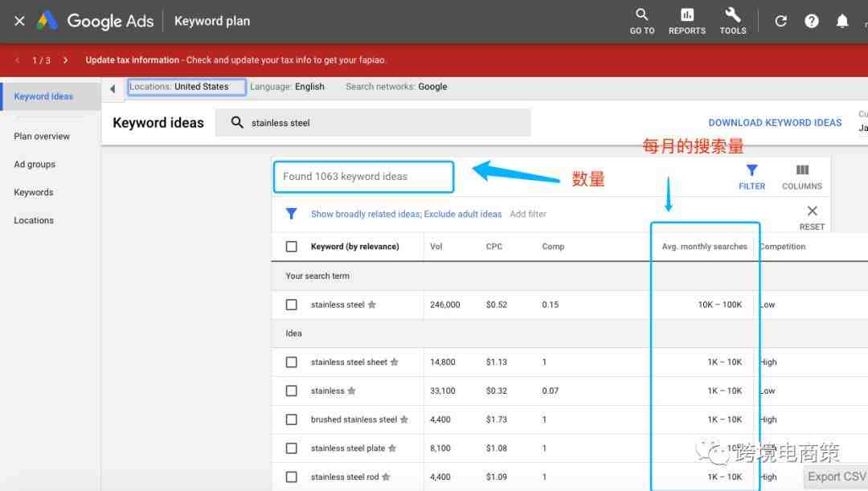868x491 pixels.
Task: Star the 'stainless steel sheet' keyword
Action: [x=394, y=362]
